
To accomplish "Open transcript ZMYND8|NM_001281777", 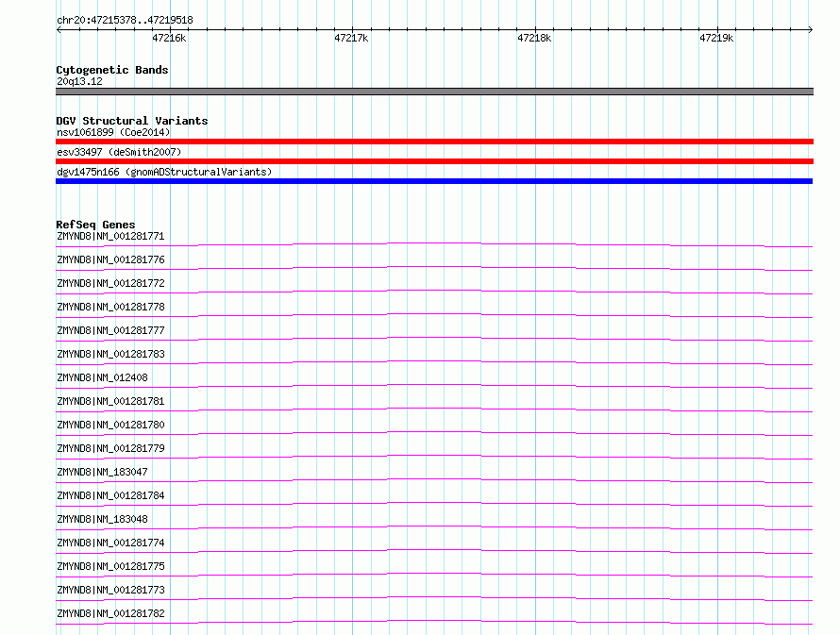I will pyautogui.click(x=110, y=330).
